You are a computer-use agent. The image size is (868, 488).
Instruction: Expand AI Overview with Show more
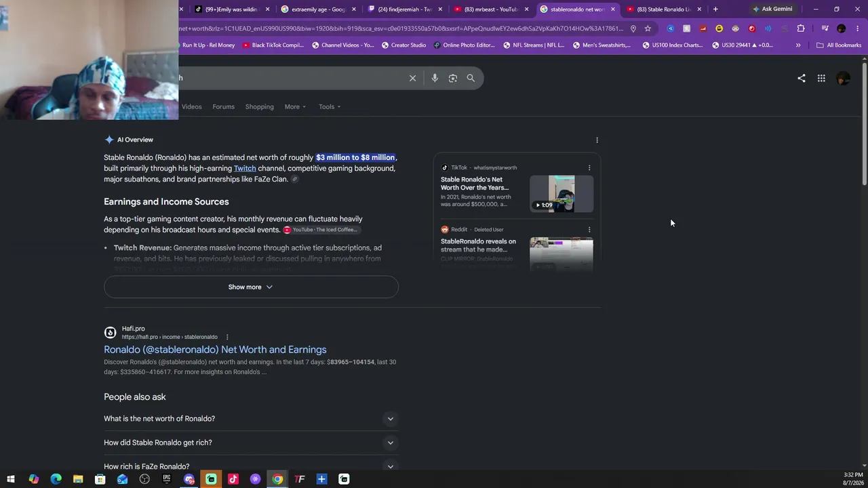(x=251, y=287)
